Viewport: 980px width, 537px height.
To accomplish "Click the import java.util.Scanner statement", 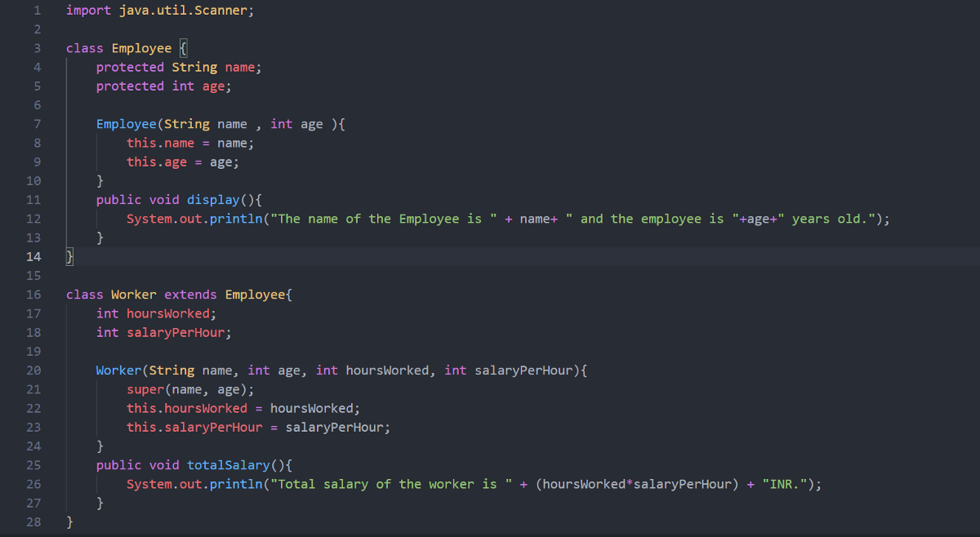I will point(159,10).
